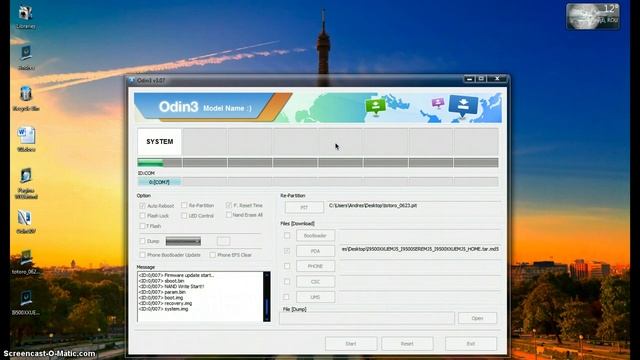Click the Start button
This screenshot has width=640, height=360.
[x=351, y=344]
